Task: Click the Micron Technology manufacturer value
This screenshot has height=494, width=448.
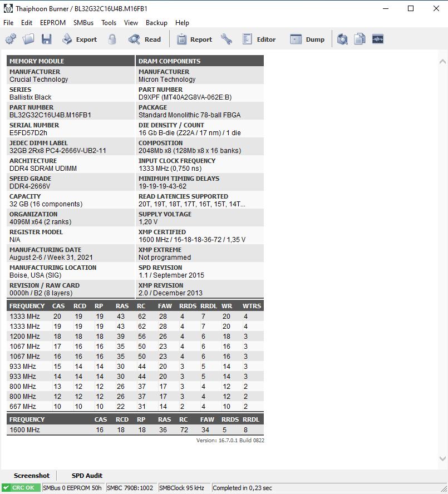Action: pyautogui.click(x=167, y=80)
